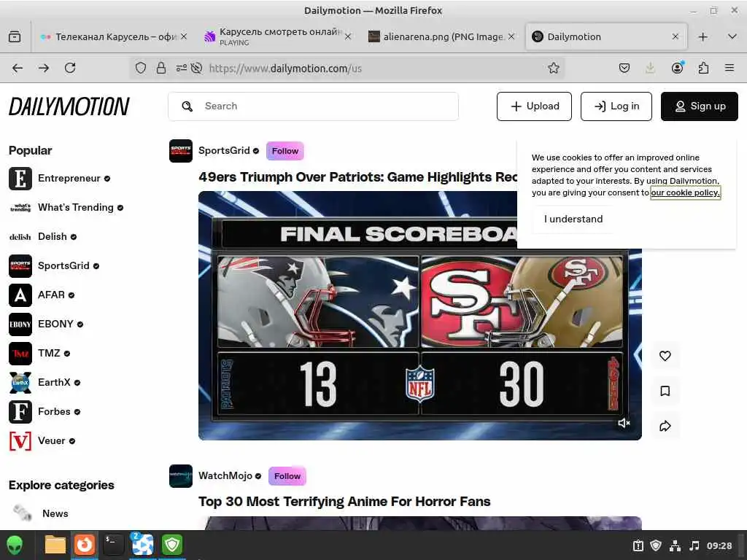Open a new browser tab with plus
747x560 pixels.
(703, 36)
